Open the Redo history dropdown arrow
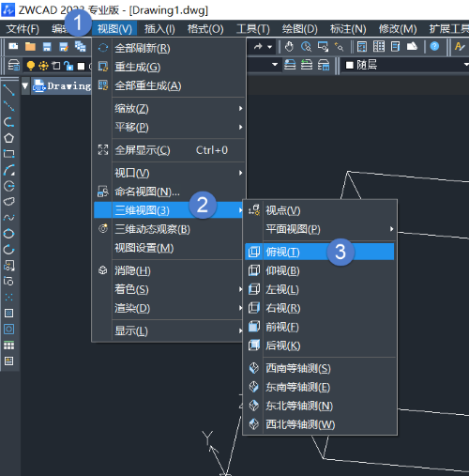The height and width of the screenshot is (476, 469). click(269, 47)
